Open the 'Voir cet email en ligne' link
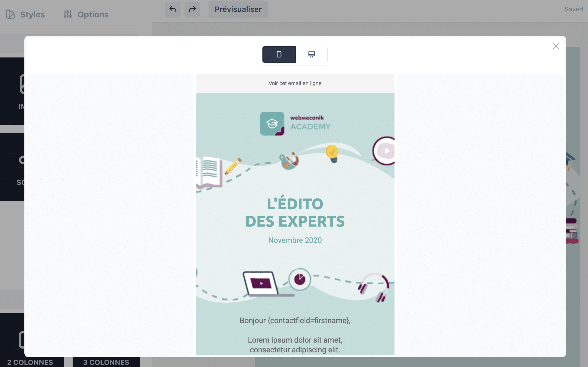This screenshot has height=367, width=588. pyautogui.click(x=295, y=83)
